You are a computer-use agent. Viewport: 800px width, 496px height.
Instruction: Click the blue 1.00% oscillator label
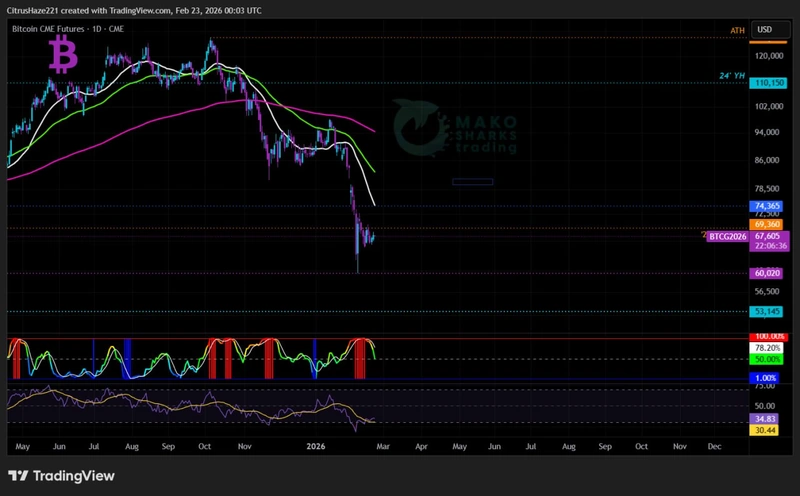pyautogui.click(x=766, y=377)
